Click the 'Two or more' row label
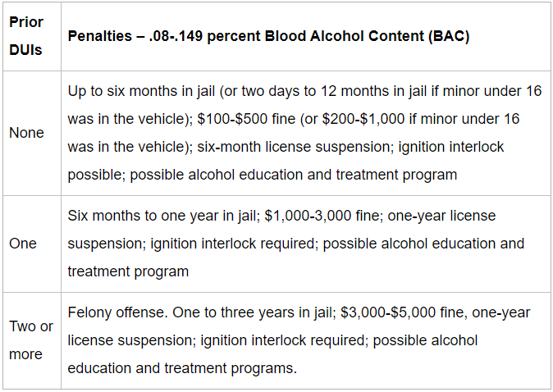 tap(31, 340)
